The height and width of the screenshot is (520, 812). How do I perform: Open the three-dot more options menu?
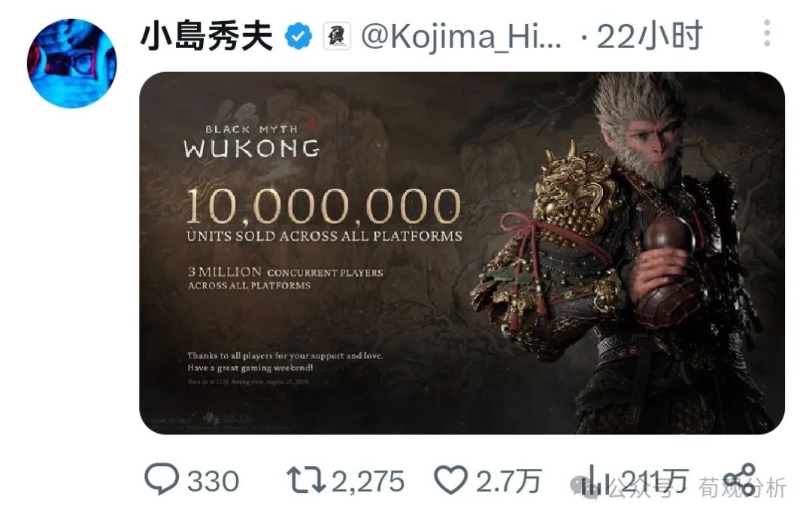[x=767, y=34]
